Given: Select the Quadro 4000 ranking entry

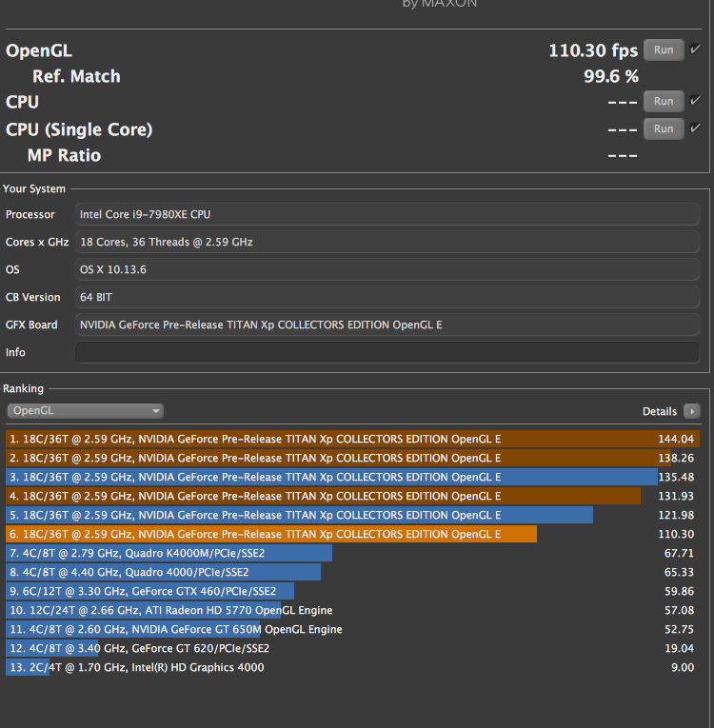Looking at the screenshot, I should click(352, 573).
